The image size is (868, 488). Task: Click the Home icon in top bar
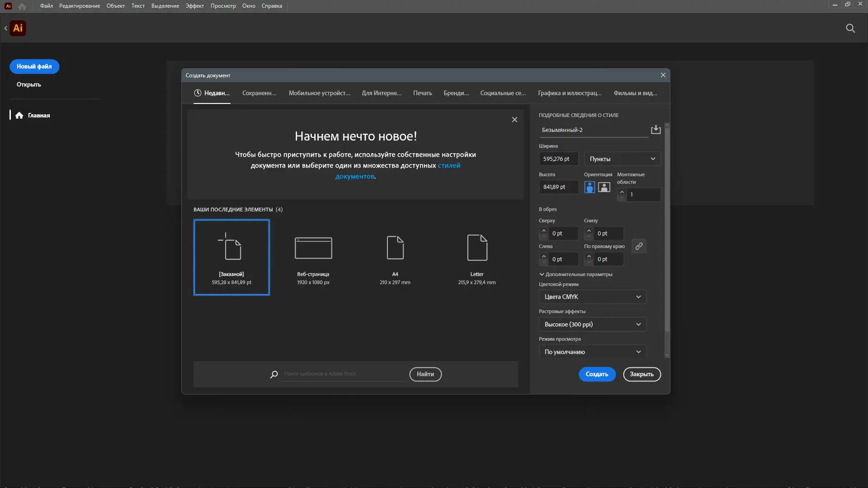point(22,6)
